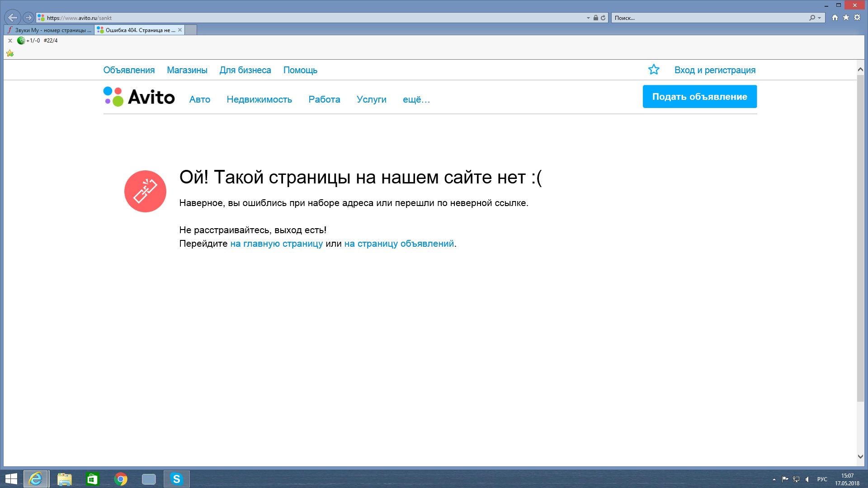Expand the address bar autocomplete dropdown

tap(588, 18)
